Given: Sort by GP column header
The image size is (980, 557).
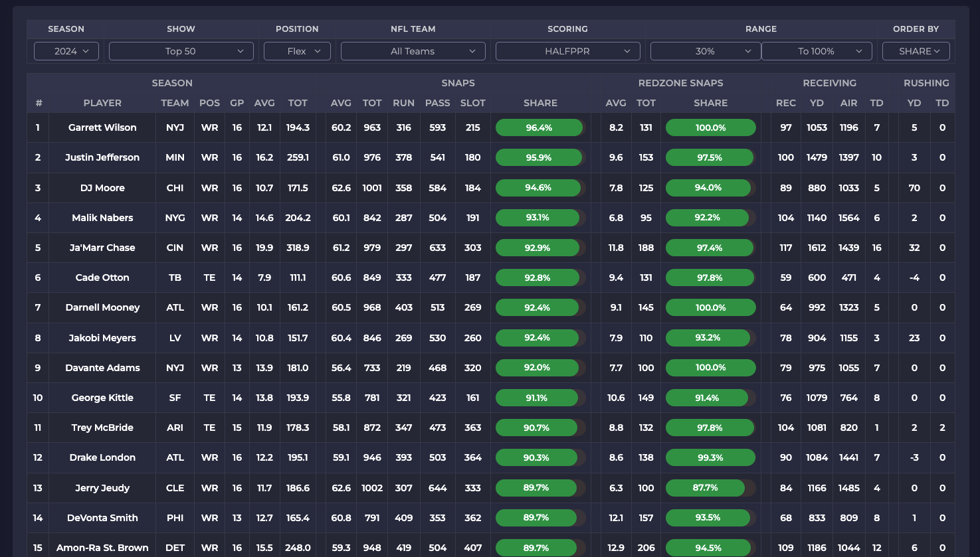Looking at the screenshot, I should (237, 103).
